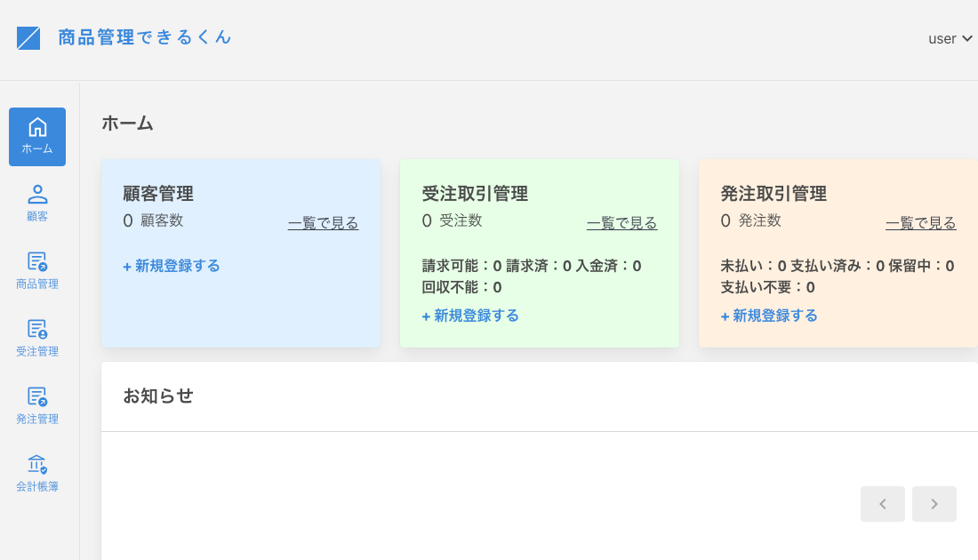This screenshot has width=978, height=560.
Task: Go to next announcements page arrow
Action: pos(934,504)
